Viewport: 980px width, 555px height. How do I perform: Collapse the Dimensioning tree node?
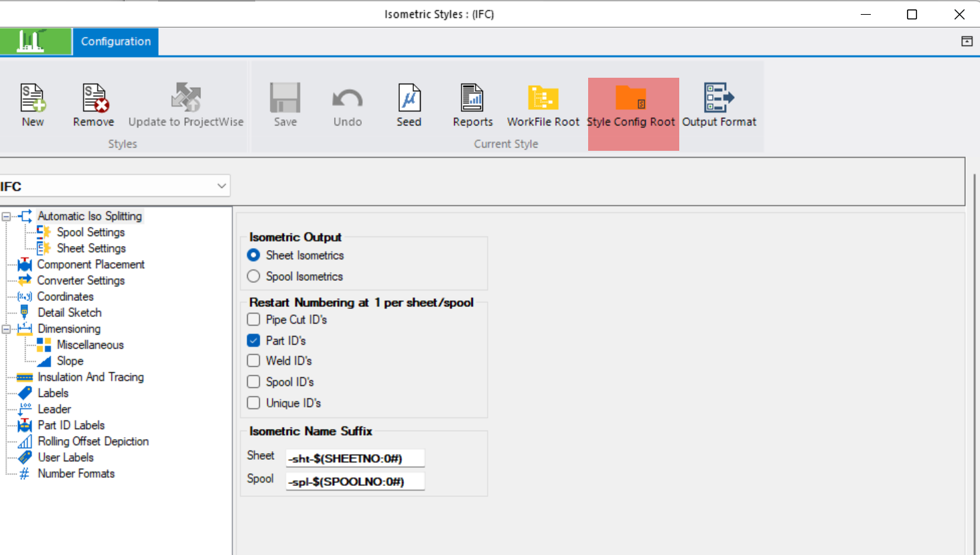pos(7,328)
